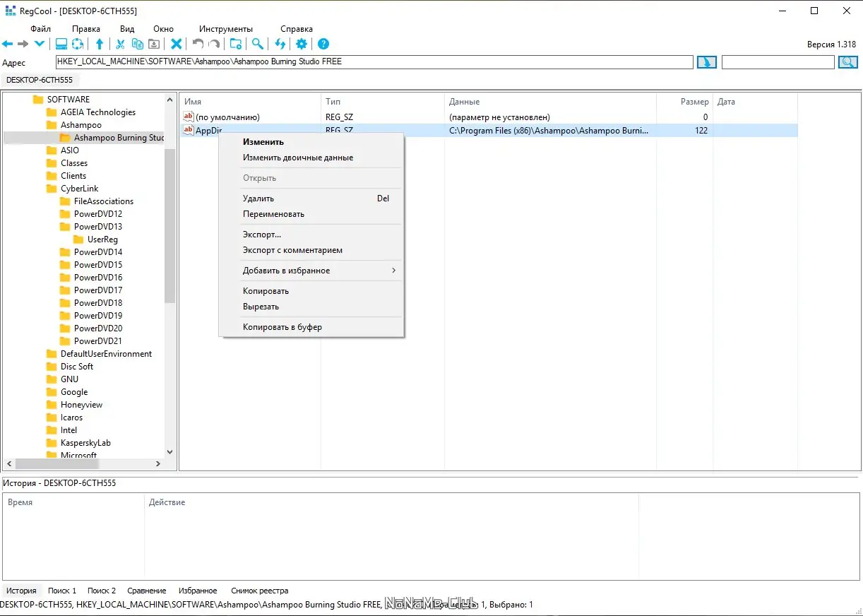Click the Copy icon in the toolbar
The image size is (863, 616).
(138, 44)
